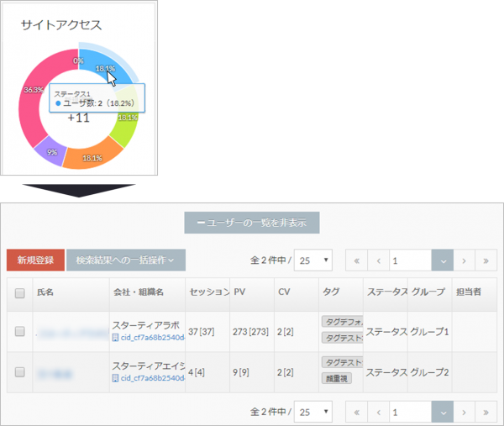The image size is (504, 426).
Task: Click the top page number field
Action: (410, 260)
